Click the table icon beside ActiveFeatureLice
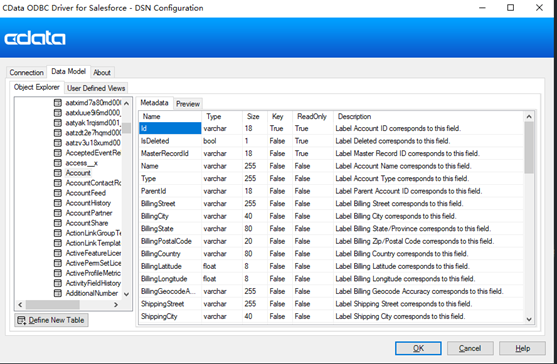557x364 pixels. pos(58,253)
